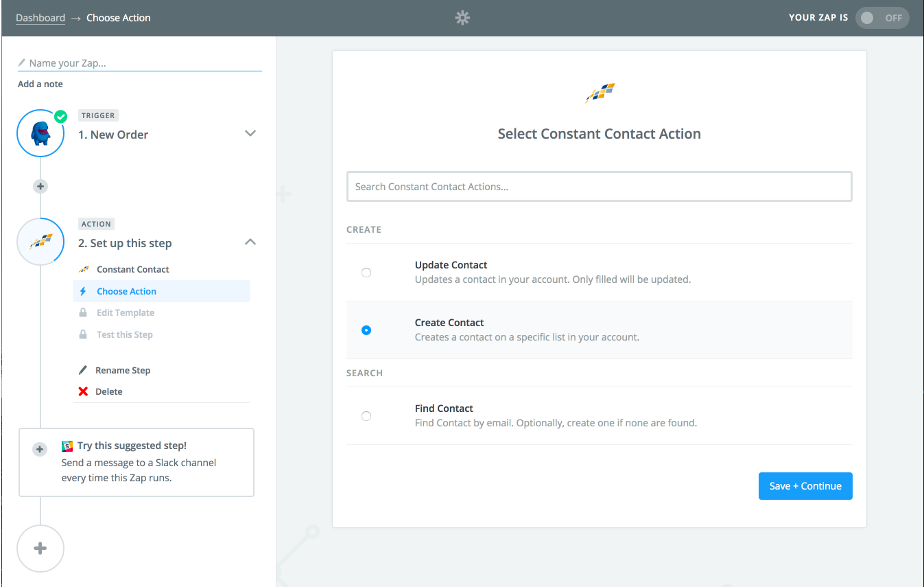
Task: Click the plus icon in the suggested step card
Action: pyautogui.click(x=40, y=449)
